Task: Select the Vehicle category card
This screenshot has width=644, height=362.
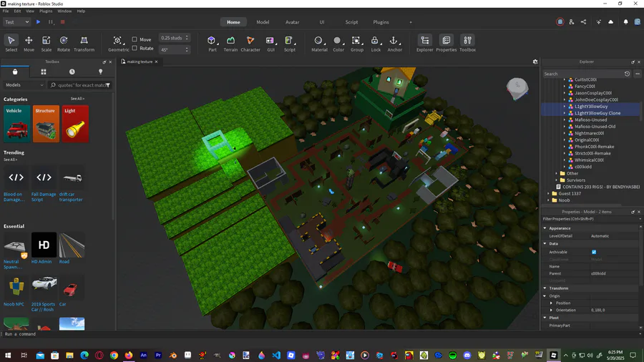Action: [17, 124]
